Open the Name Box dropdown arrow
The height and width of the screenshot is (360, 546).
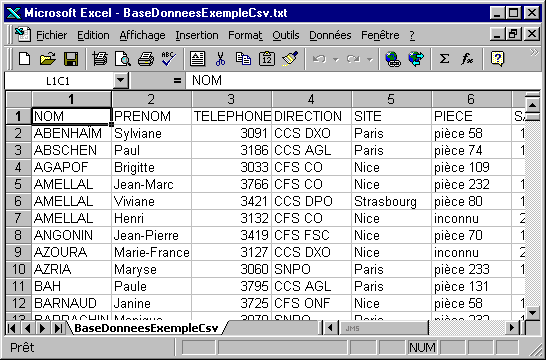(120, 80)
